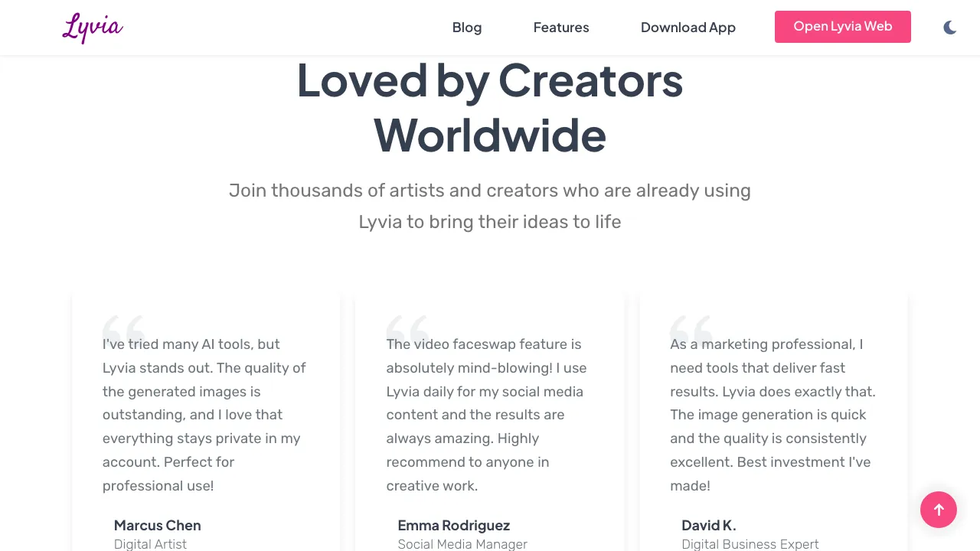This screenshot has height=551, width=980.
Task: Open the Blog page
Action: pyautogui.click(x=466, y=28)
